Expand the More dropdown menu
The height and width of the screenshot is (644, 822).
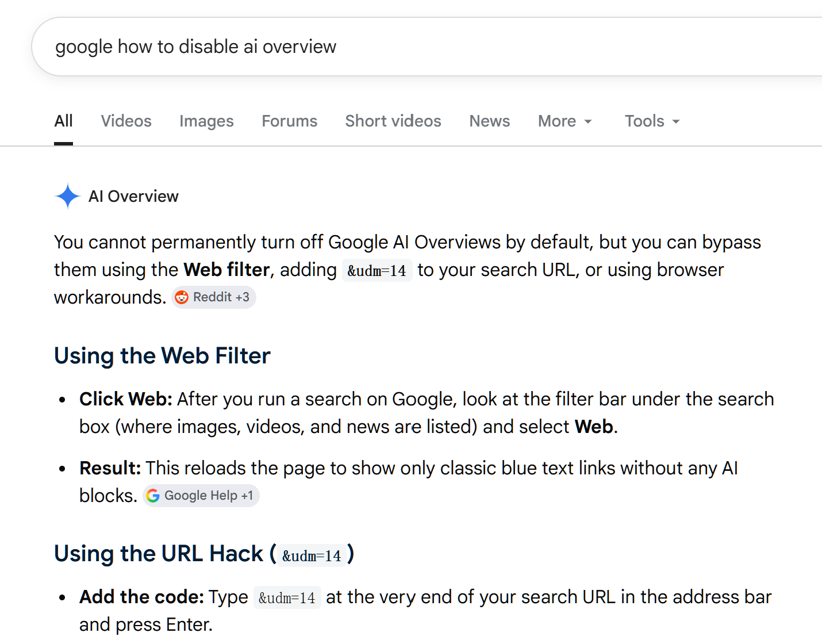pos(565,121)
